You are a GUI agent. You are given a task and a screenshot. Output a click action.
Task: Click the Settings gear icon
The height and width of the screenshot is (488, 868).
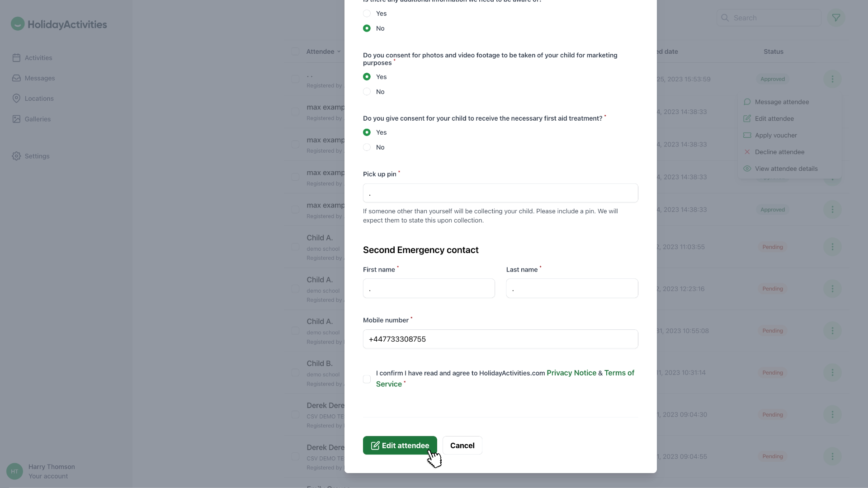16,156
